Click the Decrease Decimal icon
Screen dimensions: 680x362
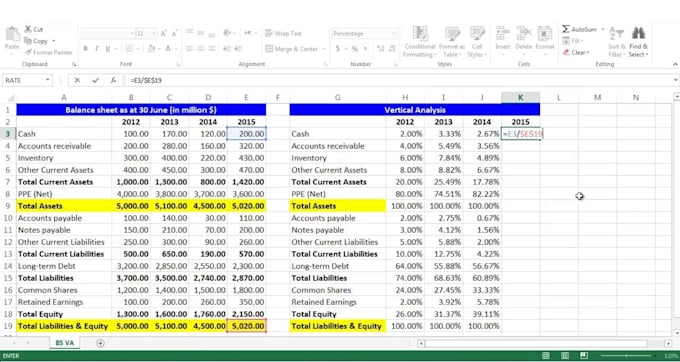tap(392, 49)
